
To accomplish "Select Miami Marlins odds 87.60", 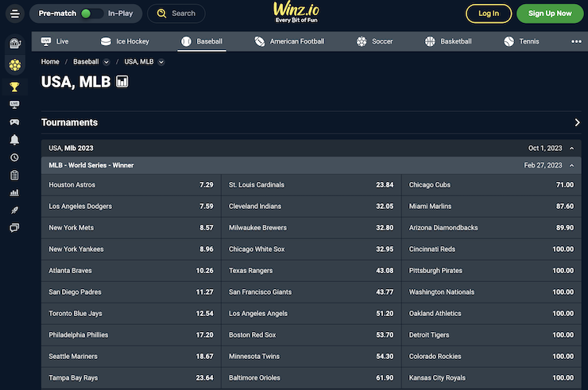I will coord(491,207).
